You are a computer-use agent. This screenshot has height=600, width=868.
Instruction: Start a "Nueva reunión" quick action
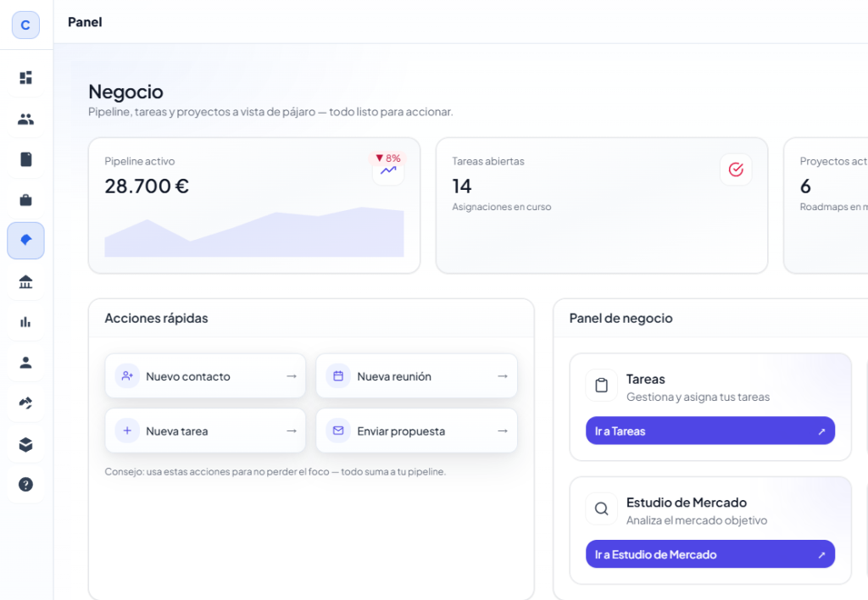[416, 376]
